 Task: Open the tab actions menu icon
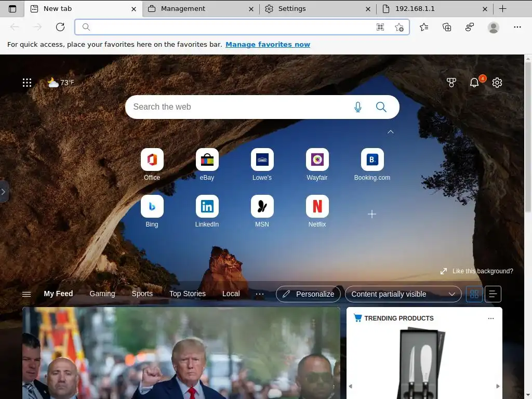click(12, 9)
